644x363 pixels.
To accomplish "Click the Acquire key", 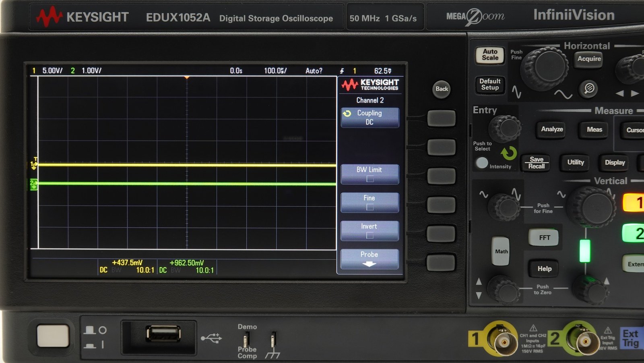I will pos(589,59).
